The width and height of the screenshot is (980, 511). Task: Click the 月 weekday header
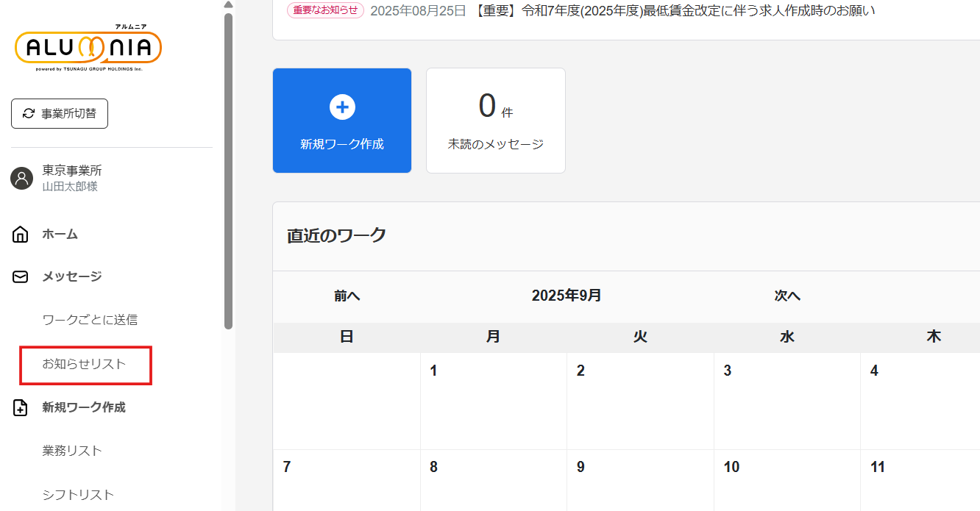point(494,337)
